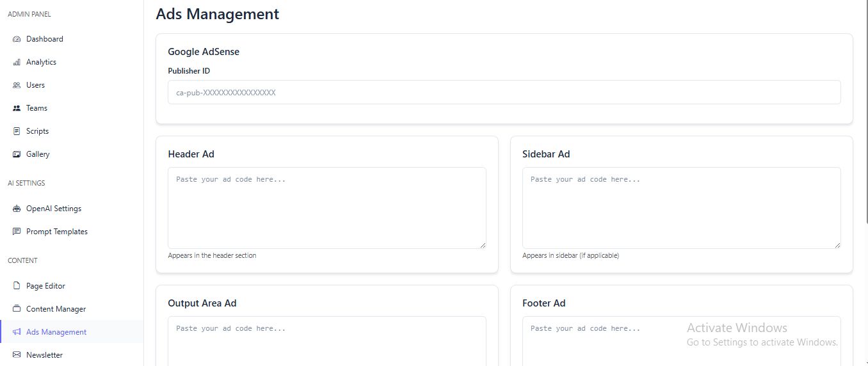Click into the Header Ad code textarea
Viewport: 868px width, 366px height.
[326, 207]
